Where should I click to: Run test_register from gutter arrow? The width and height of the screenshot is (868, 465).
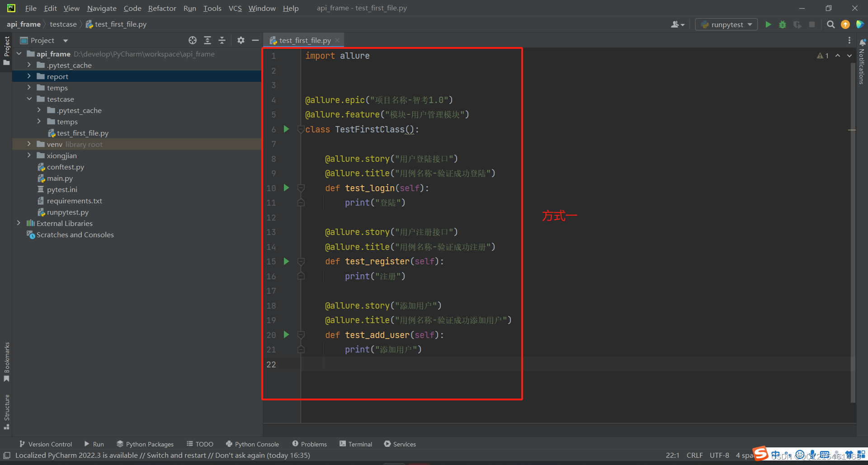click(286, 261)
